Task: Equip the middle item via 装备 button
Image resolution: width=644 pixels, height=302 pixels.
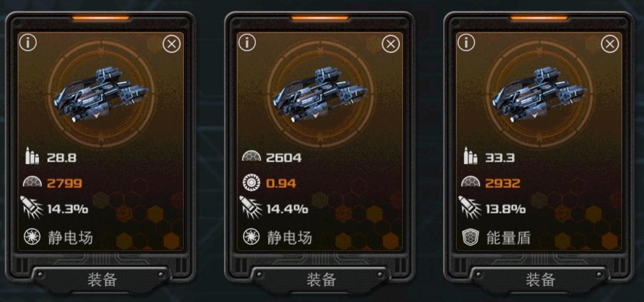Action: coord(321,279)
